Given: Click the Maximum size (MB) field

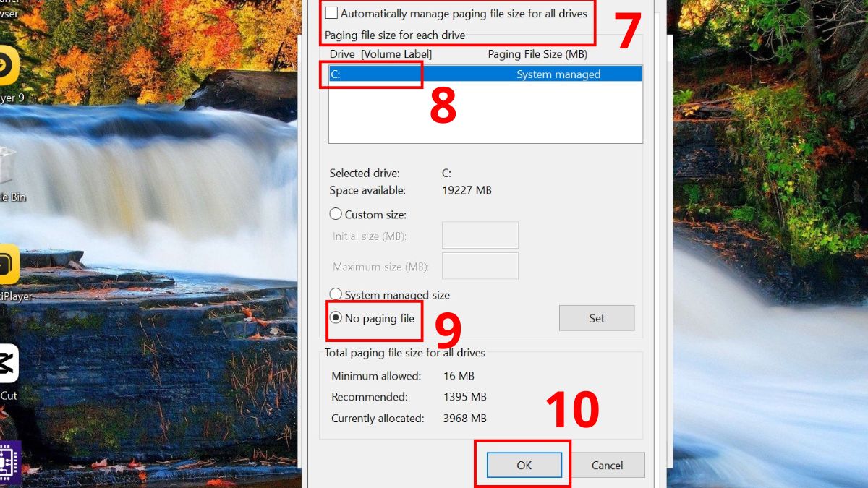Looking at the screenshot, I should coord(480,265).
